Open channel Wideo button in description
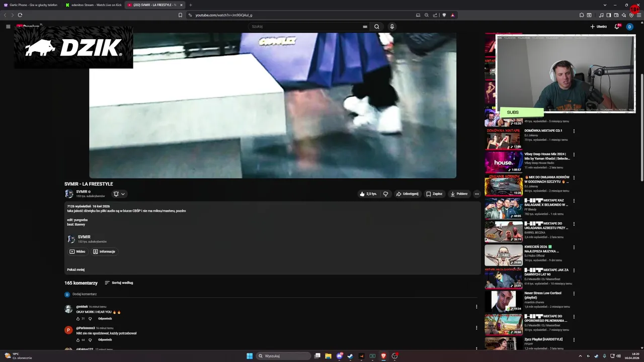Screen dimensions: 644x362 coord(77,251)
